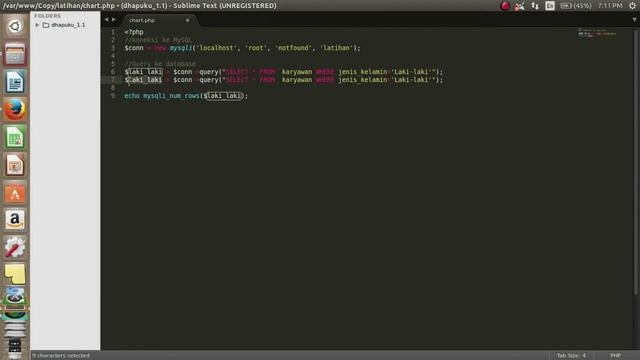Select the dhapuku_1.1 folder
Viewport: 640px width, 360px height.
tap(68, 25)
